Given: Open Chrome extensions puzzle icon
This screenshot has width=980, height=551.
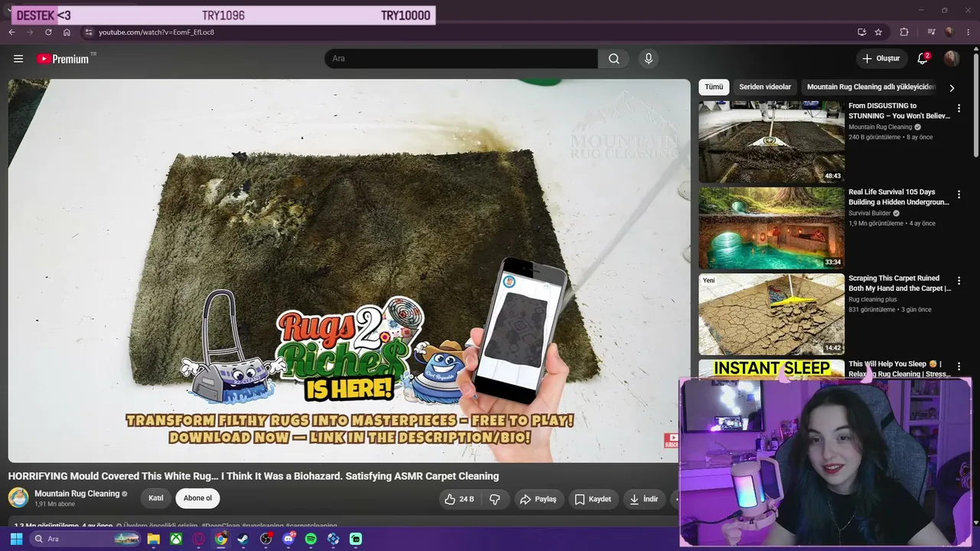Looking at the screenshot, I should 904,32.
